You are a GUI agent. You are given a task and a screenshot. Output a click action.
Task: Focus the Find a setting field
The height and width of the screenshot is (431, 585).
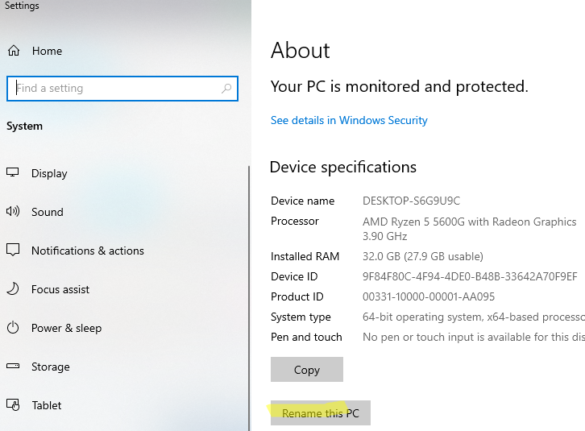coord(122,88)
